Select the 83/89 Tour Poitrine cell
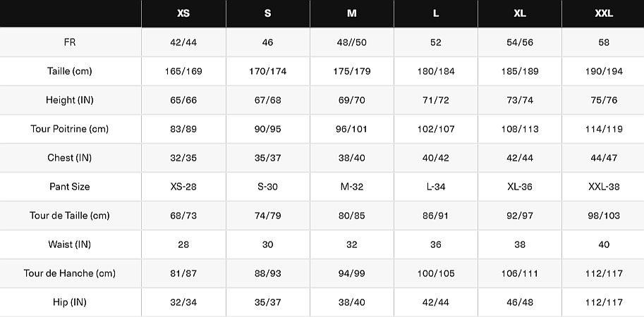Image resolution: width=644 pixels, height=317 pixels. pos(183,129)
